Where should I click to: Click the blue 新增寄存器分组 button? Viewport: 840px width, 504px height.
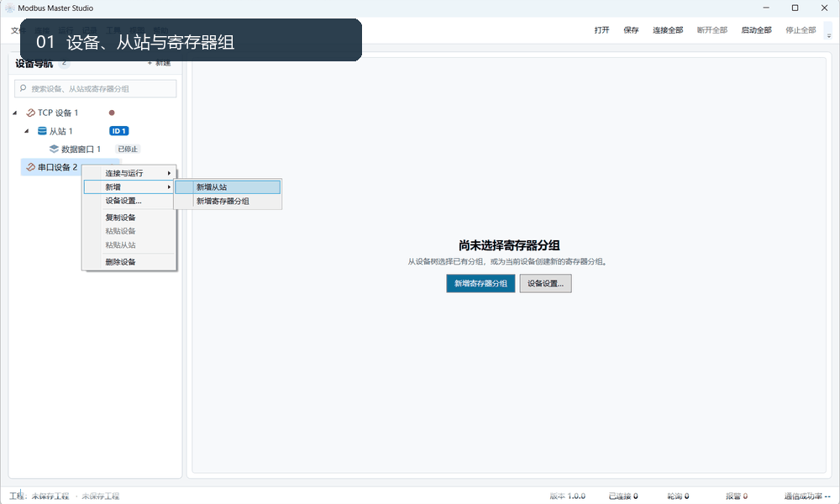[x=480, y=283]
